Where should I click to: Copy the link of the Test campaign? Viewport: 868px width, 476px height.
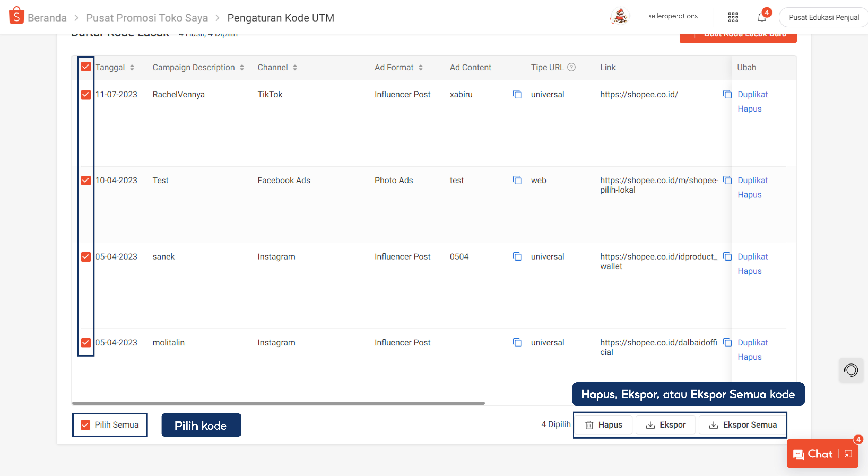pos(727,180)
